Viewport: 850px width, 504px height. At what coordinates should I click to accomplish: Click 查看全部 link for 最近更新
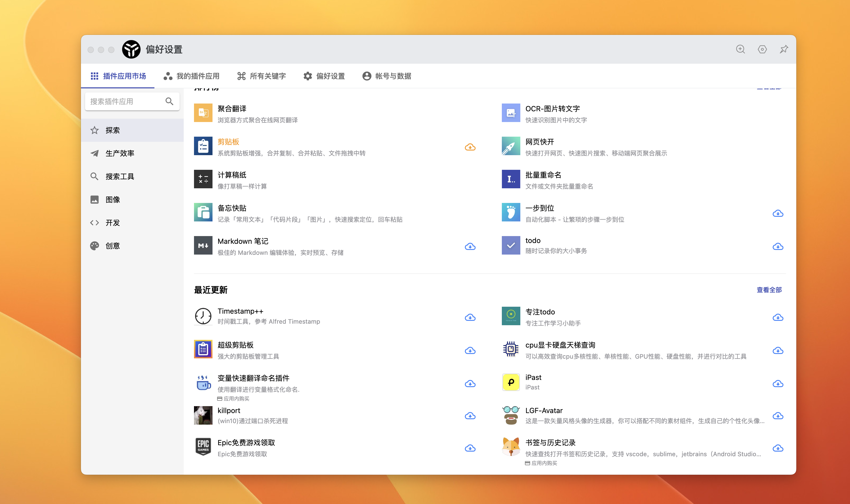[x=769, y=290]
